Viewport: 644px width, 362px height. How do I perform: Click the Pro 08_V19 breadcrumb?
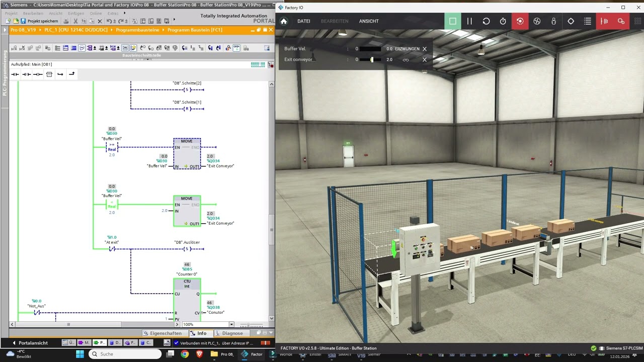tap(24, 30)
